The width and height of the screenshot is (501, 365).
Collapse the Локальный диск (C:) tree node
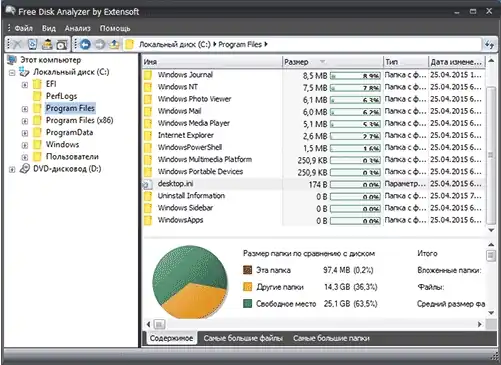12,72
